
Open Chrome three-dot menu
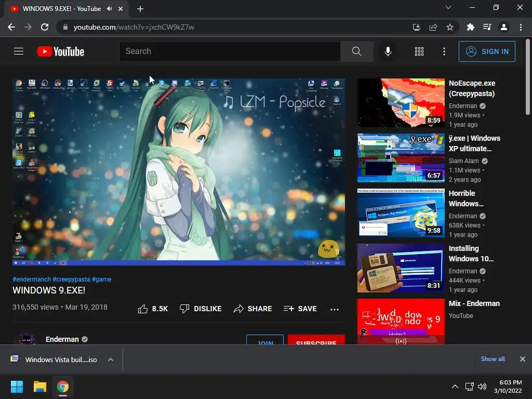click(x=521, y=27)
